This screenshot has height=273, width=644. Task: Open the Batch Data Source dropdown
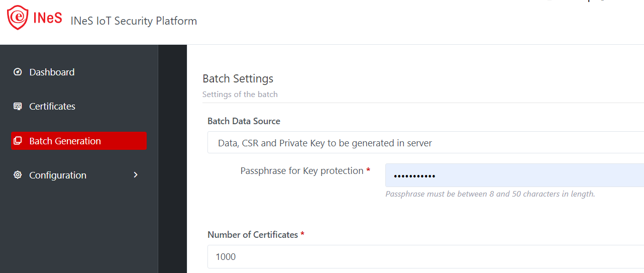(425, 143)
